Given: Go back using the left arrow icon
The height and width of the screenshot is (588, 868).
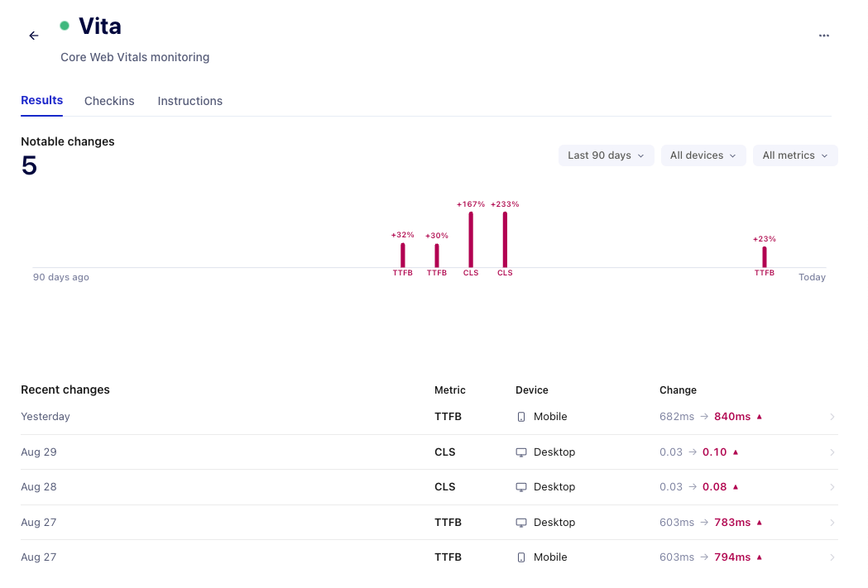Looking at the screenshot, I should 34,36.
